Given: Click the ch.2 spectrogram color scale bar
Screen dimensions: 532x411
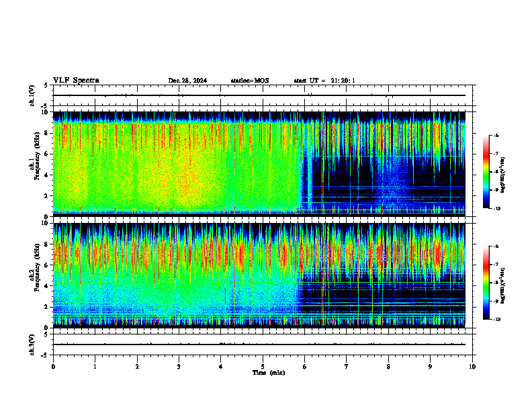Looking at the screenshot, I should pyautogui.click(x=486, y=283).
